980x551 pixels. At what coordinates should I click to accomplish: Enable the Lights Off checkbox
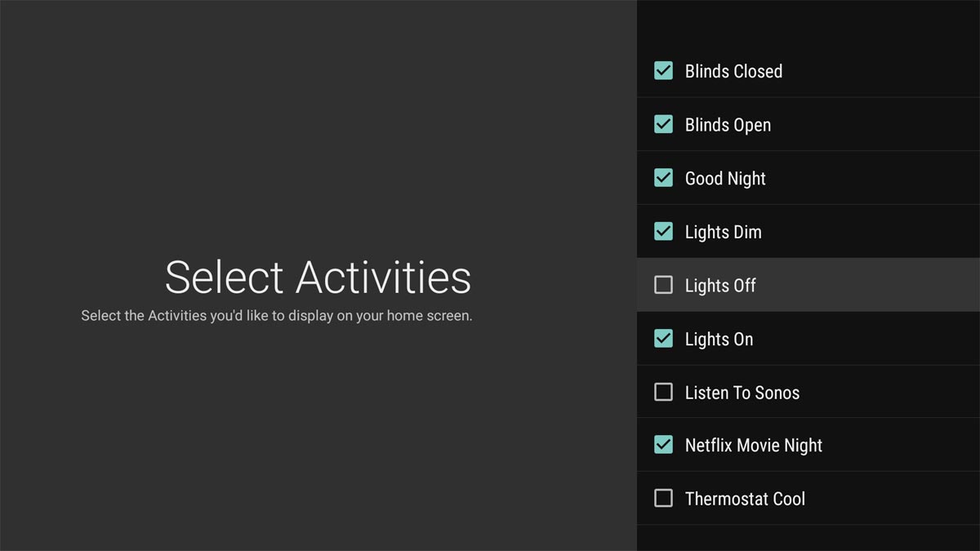[x=663, y=285]
